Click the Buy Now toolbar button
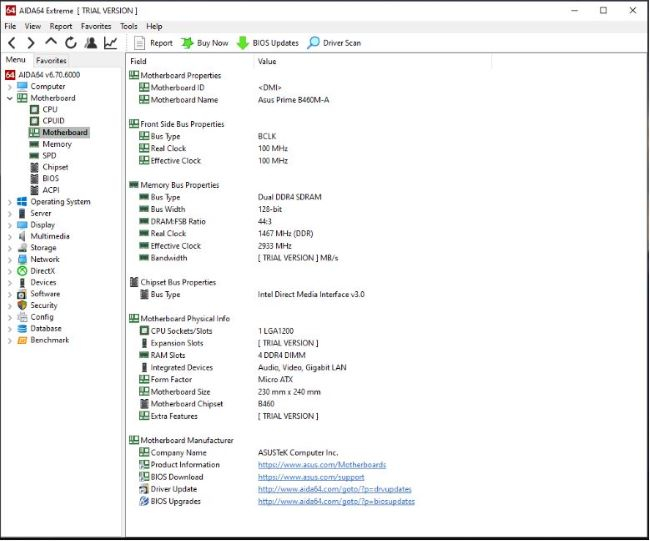 click(205, 43)
